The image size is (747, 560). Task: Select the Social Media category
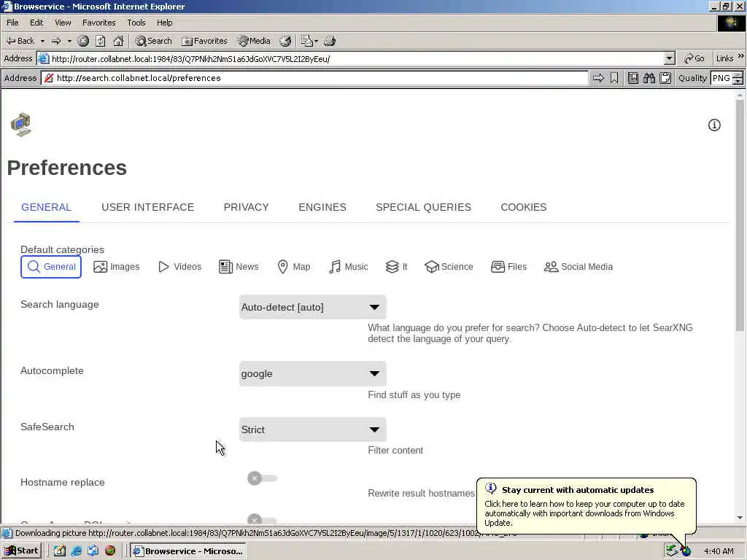tap(578, 267)
